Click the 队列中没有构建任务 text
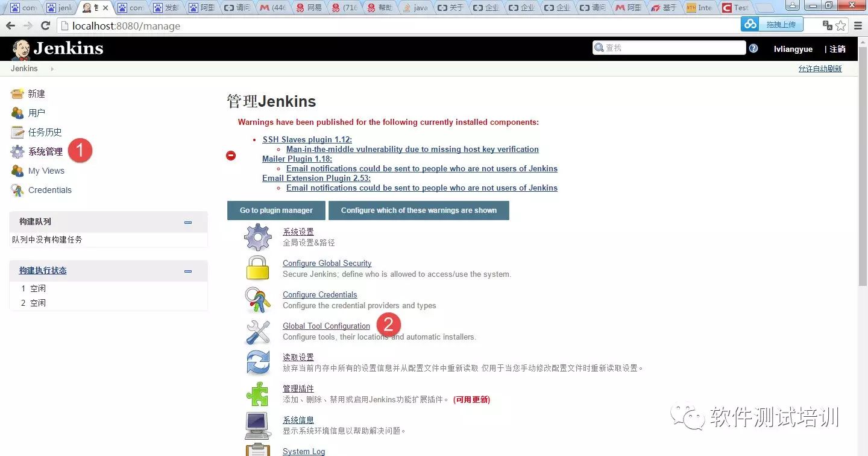This screenshot has height=456, width=868. pyautogui.click(x=47, y=239)
